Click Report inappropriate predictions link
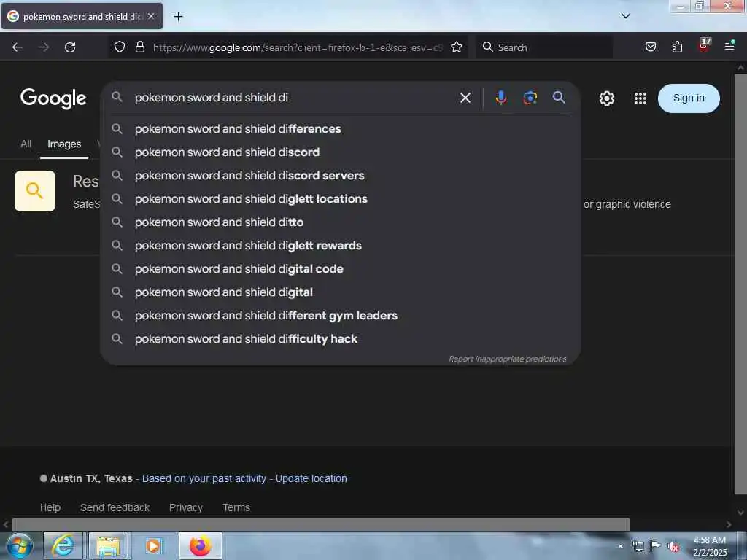This screenshot has height=560, width=747. (508, 359)
